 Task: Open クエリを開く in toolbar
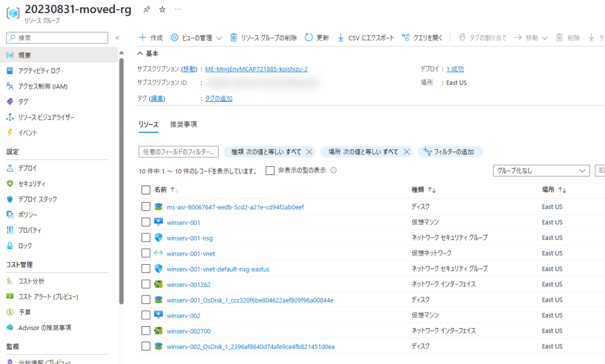coord(422,38)
